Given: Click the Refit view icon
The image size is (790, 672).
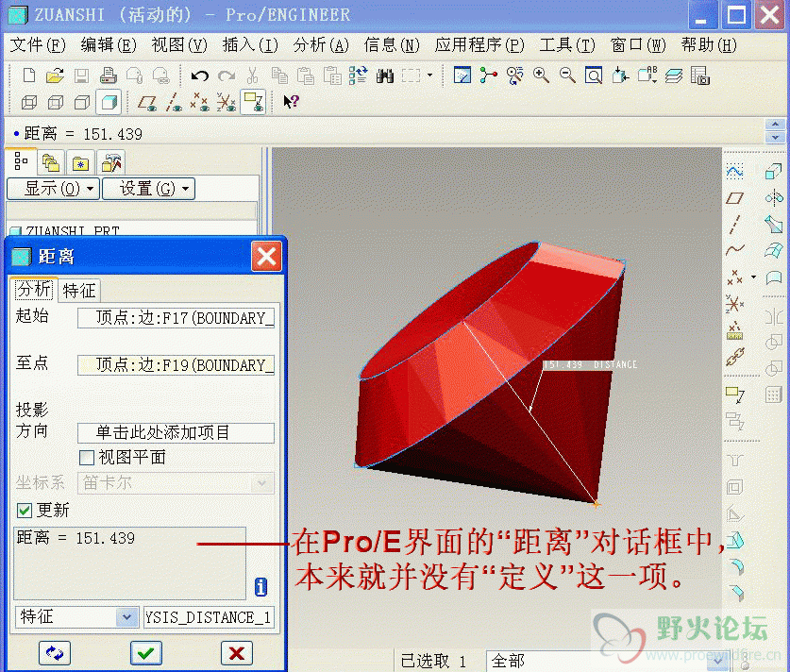Looking at the screenshot, I should pos(594,76).
